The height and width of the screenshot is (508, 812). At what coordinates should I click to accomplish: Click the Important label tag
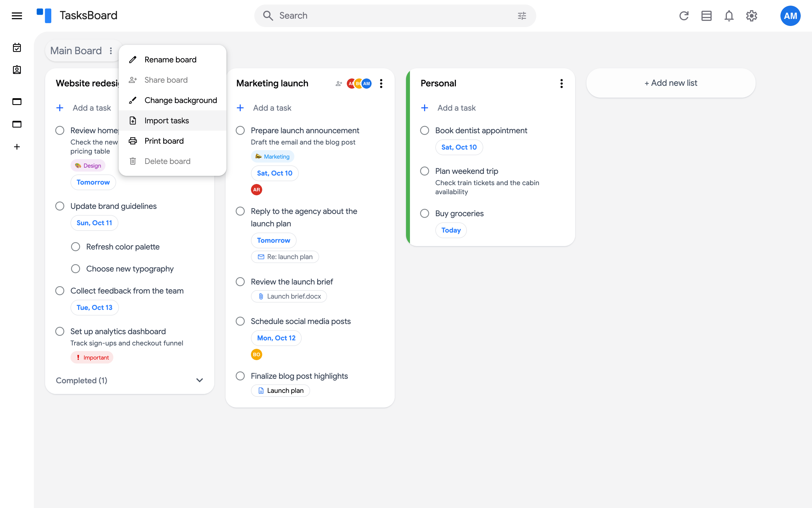92,358
